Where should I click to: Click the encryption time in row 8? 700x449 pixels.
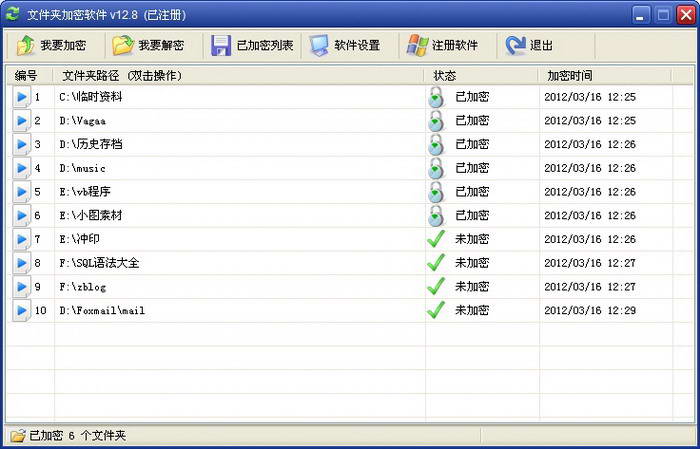click(x=590, y=263)
